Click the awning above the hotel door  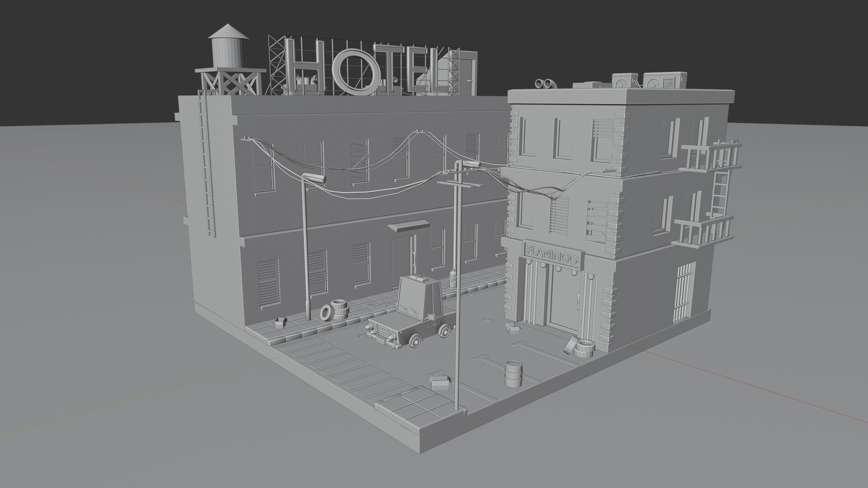pyautogui.click(x=408, y=225)
